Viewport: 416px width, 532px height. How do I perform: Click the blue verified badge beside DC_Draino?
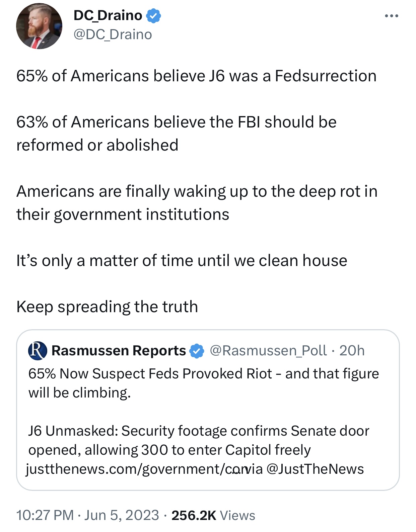point(154,16)
